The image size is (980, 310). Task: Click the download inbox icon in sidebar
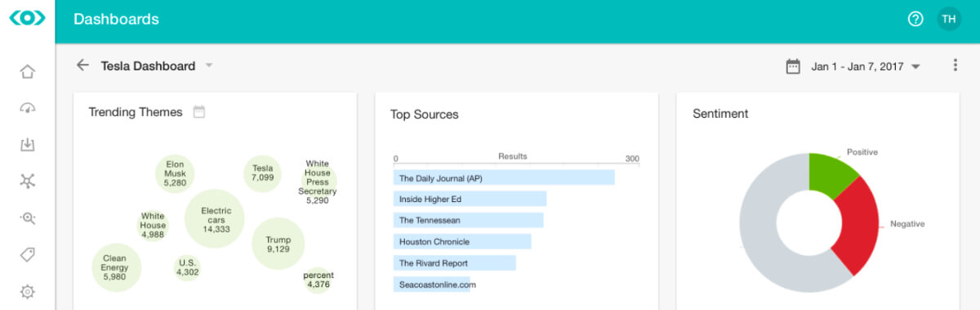click(x=27, y=145)
